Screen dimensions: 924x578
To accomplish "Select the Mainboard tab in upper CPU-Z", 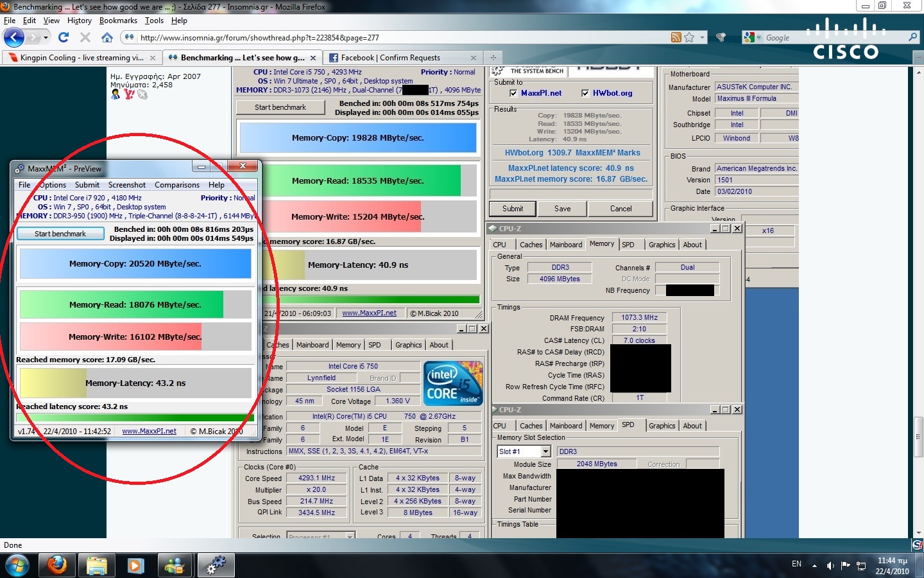I will [566, 245].
